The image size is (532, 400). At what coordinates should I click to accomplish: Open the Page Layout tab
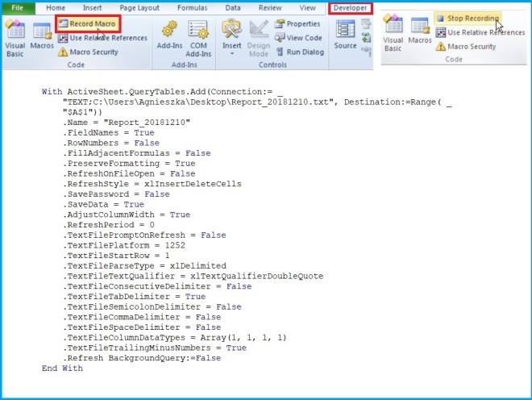point(140,7)
